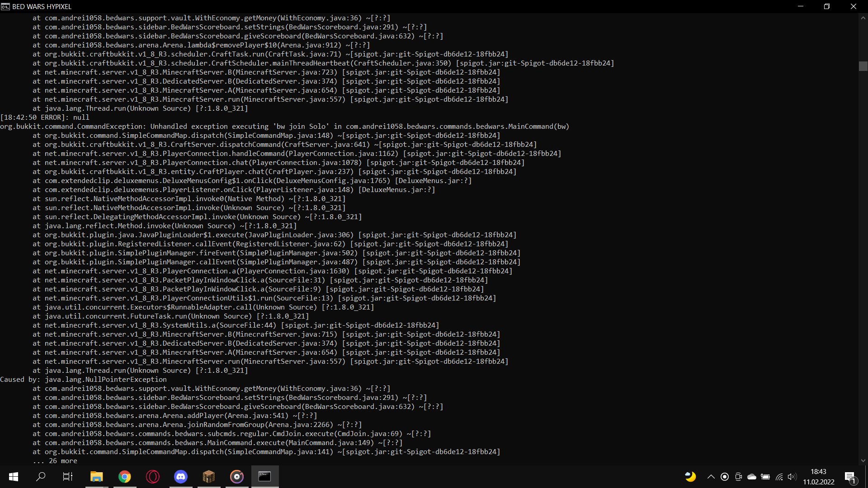Open the screen recorder tray icon

click(x=725, y=477)
